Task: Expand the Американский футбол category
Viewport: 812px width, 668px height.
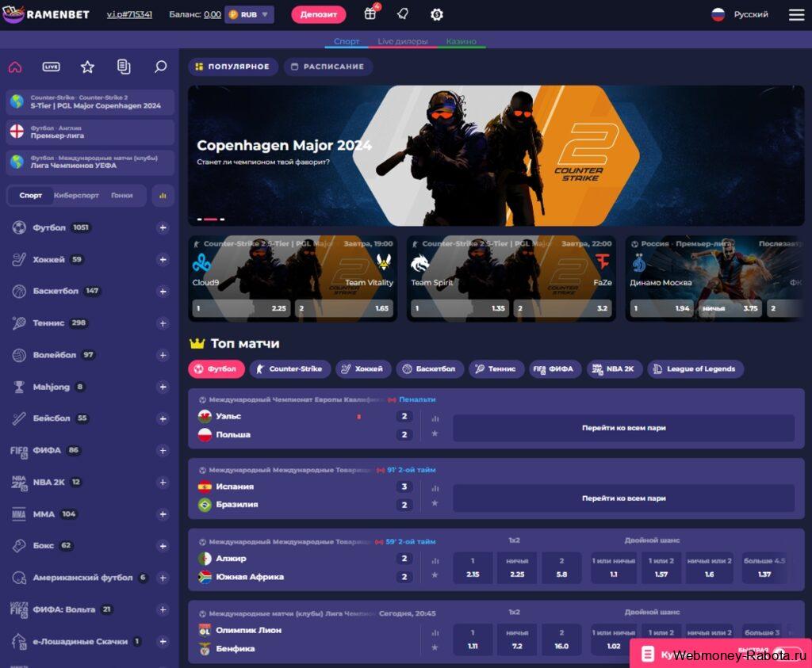Action: click(163, 578)
